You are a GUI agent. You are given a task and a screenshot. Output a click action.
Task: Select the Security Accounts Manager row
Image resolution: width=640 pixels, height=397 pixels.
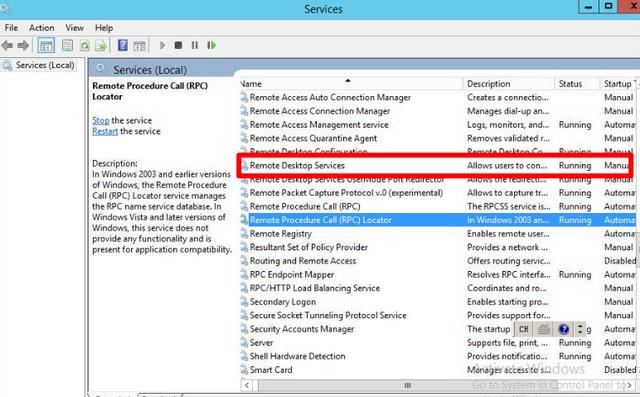click(x=438, y=329)
